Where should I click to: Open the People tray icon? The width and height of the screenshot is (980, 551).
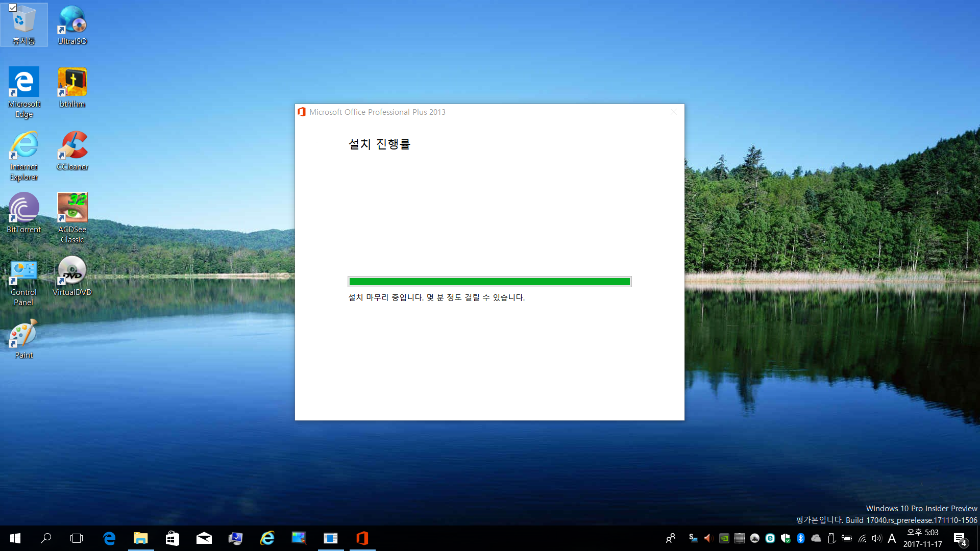(x=671, y=538)
